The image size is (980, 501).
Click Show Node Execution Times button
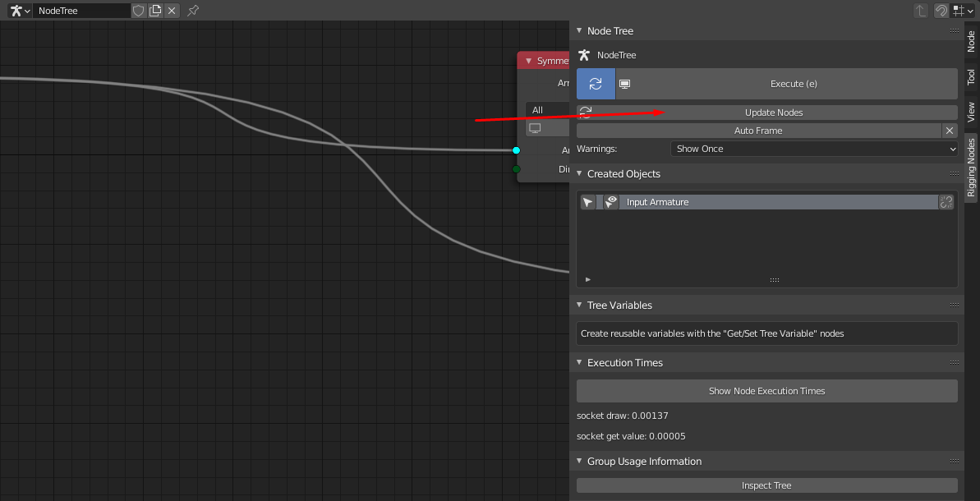click(767, 391)
